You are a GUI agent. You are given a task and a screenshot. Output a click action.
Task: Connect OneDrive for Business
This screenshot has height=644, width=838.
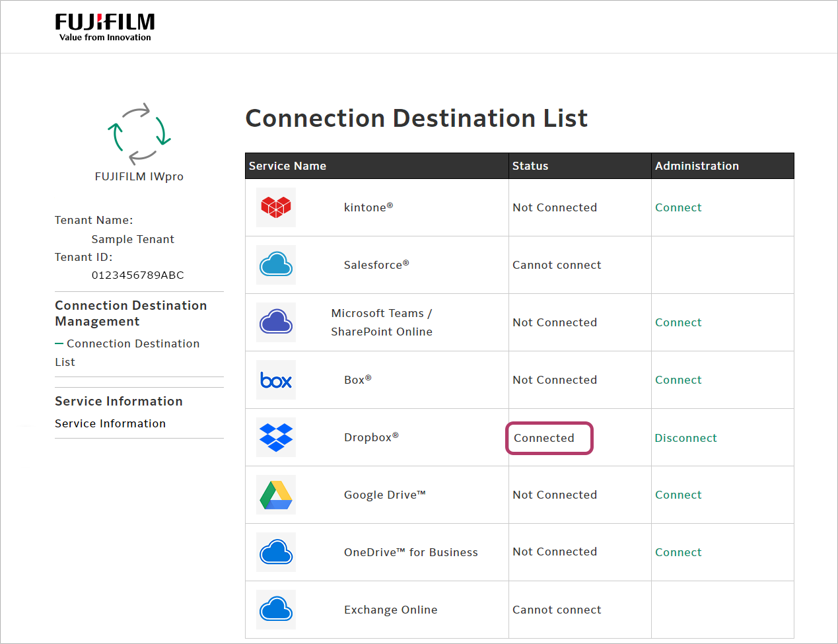(678, 552)
